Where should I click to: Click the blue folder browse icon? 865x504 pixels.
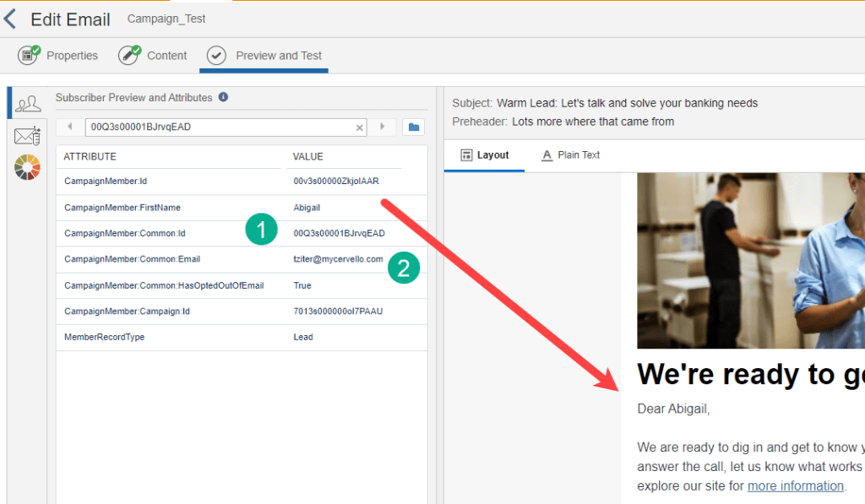[413, 127]
